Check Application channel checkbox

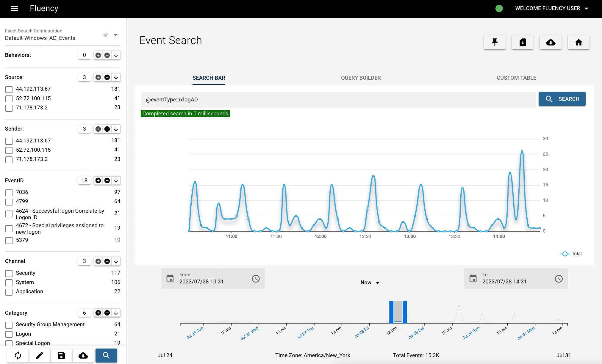9,292
